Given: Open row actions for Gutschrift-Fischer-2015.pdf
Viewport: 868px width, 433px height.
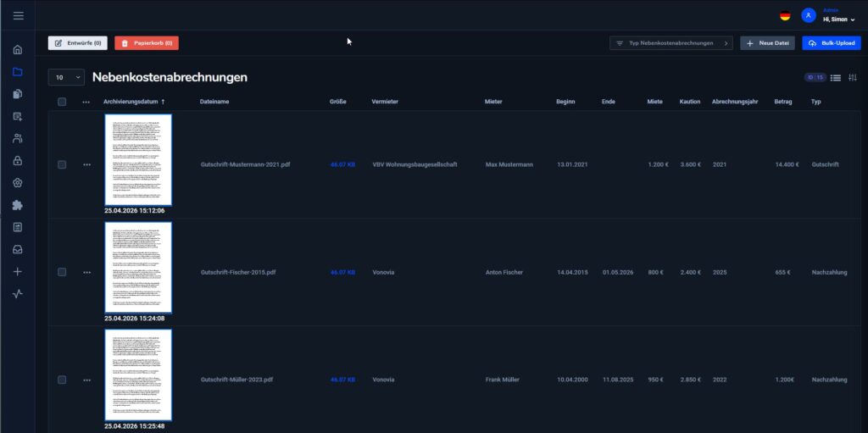Looking at the screenshot, I should pyautogui.click(x=87, y=272).
